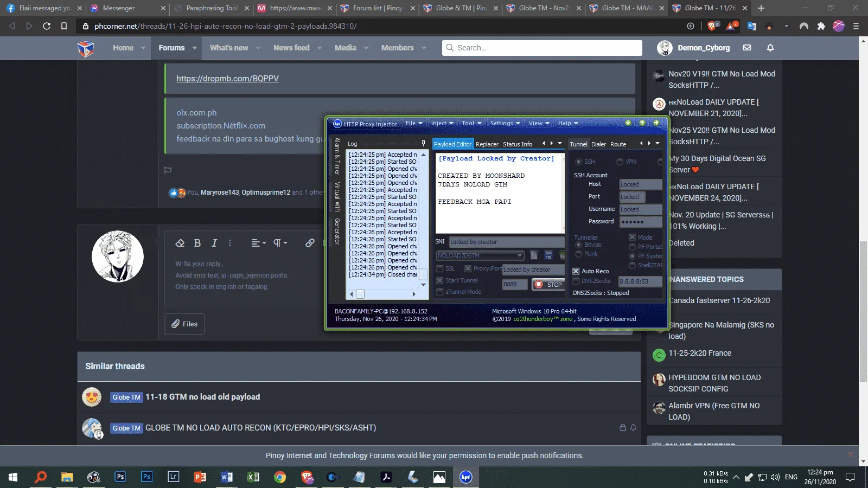Toggle the sTunnel Mode checkbox

tap(440, 292)
